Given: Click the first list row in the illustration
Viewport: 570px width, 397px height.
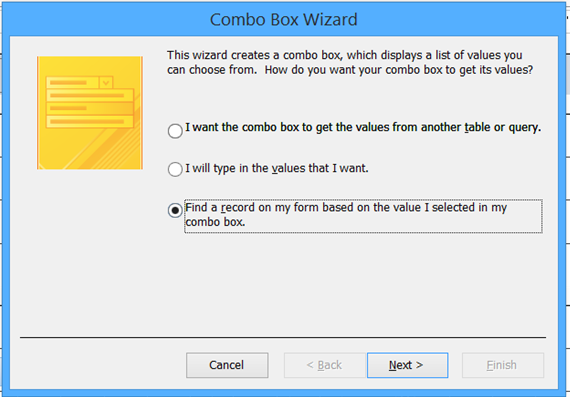Looking at the screenshot, I should 90,96.
